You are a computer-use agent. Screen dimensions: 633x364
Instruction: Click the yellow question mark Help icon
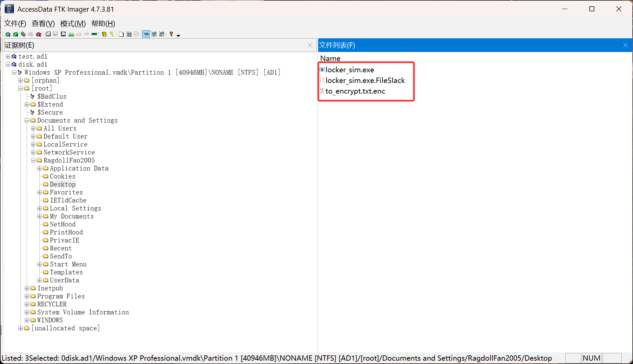pos(171,34)
